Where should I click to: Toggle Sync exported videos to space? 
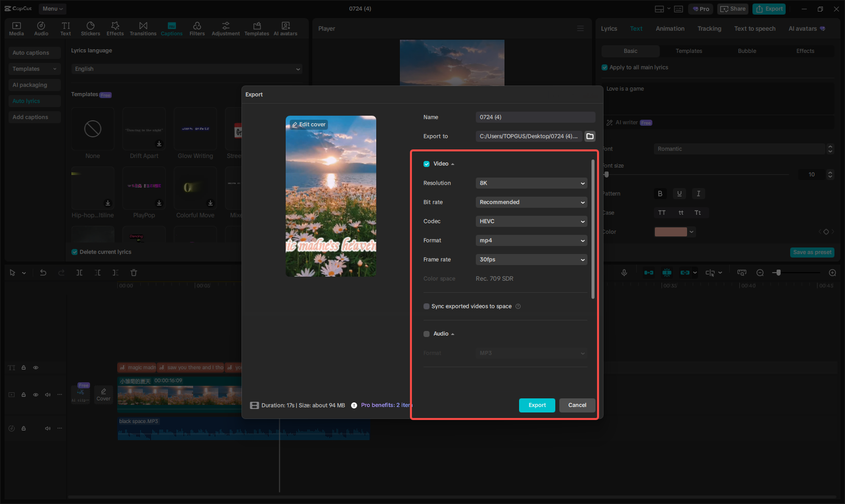tap(426, 306)
